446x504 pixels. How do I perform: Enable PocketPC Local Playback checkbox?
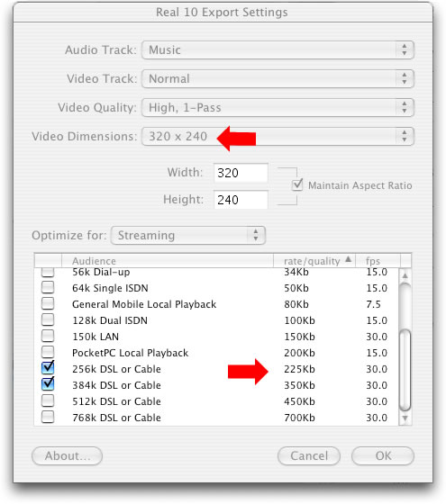coord(48,352)
